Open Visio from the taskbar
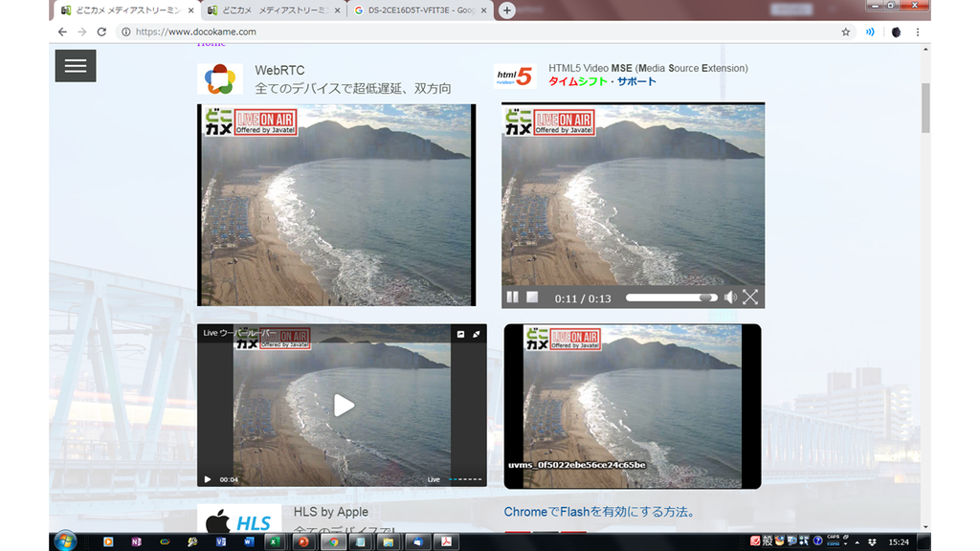980x551 pixels. click(221, 541)
